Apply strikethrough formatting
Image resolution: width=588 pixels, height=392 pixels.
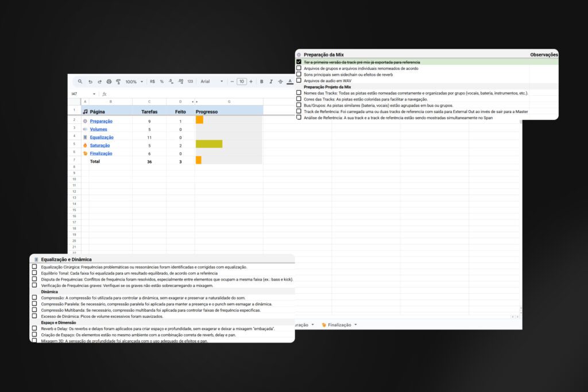280,81
